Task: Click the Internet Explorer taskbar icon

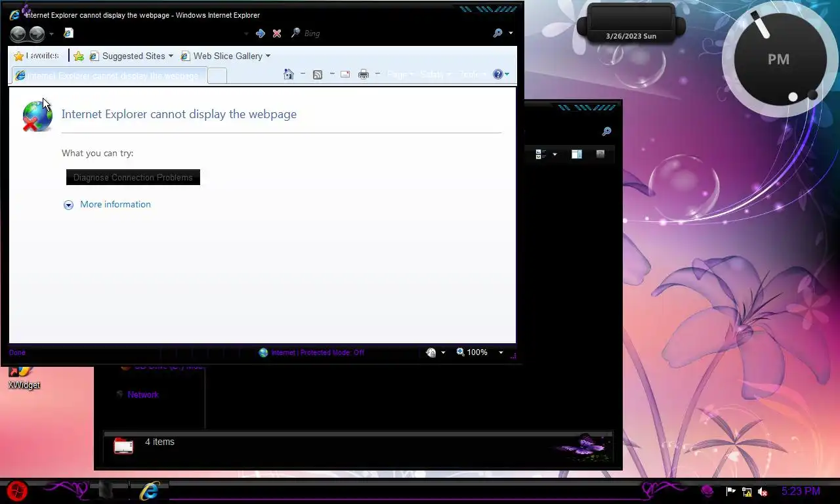Action: (x=150, y=491)
